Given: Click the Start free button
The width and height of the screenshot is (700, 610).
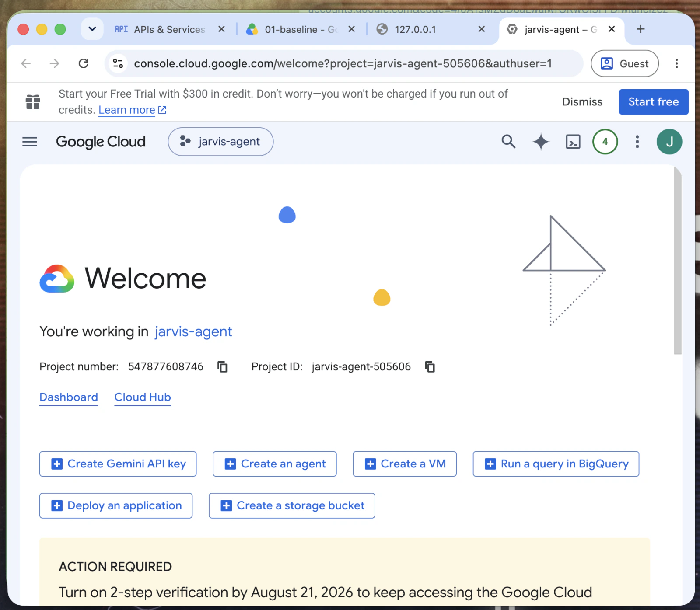Looking at the screenshot, I should tap(654, 102).
